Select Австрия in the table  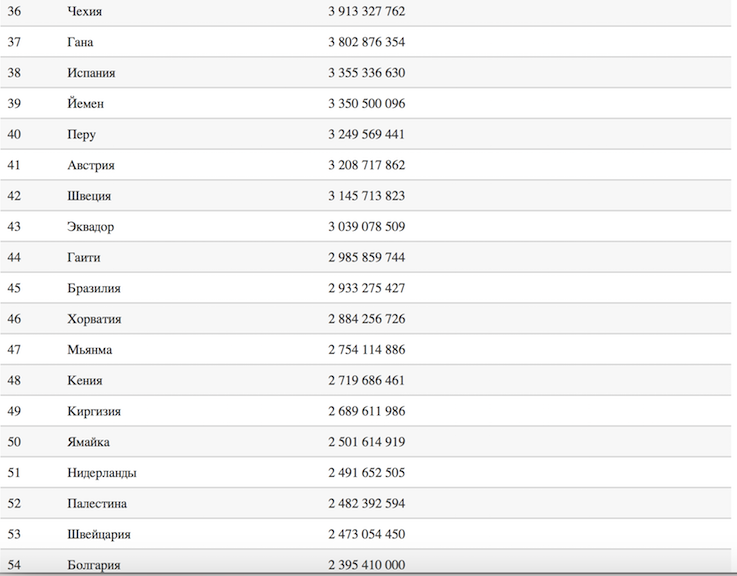(90, 165)
